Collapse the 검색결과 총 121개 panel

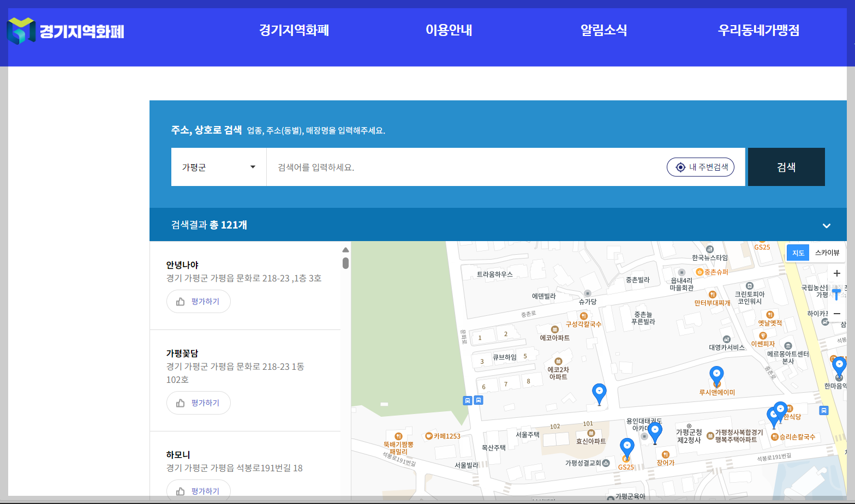(826, 225)
